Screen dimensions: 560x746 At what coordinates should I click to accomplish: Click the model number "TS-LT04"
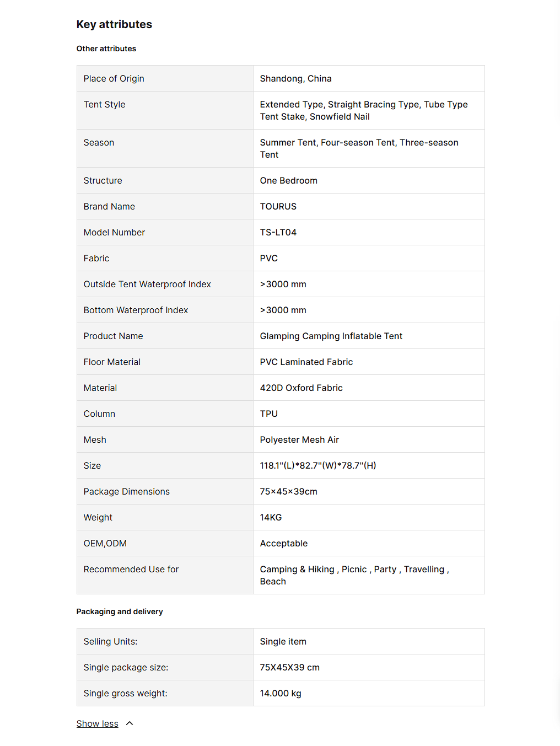point(278,232)
